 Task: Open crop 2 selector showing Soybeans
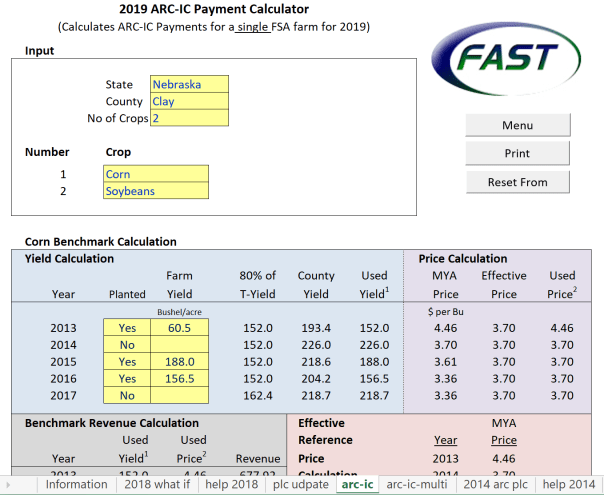[x=156, y=191]
